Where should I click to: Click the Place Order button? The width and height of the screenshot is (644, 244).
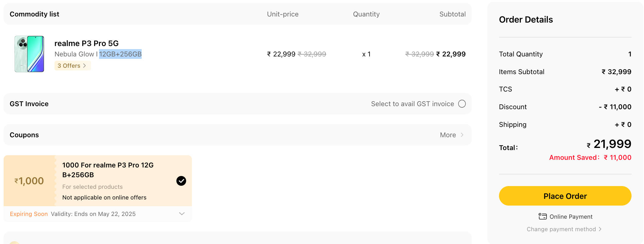[x=565, y=196]
